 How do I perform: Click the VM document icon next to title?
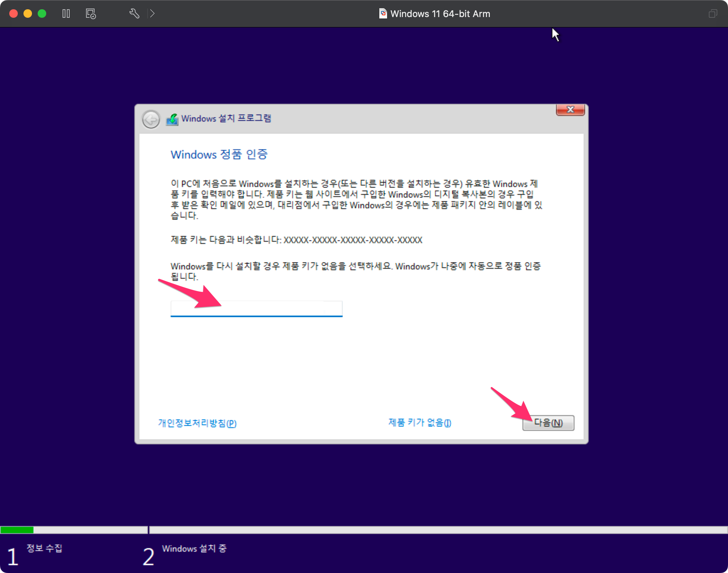(x=383, y=14)
